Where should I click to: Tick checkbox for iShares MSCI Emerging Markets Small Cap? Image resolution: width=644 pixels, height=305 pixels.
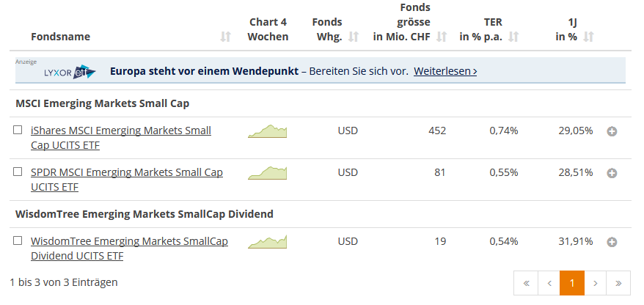click(18, 130)
